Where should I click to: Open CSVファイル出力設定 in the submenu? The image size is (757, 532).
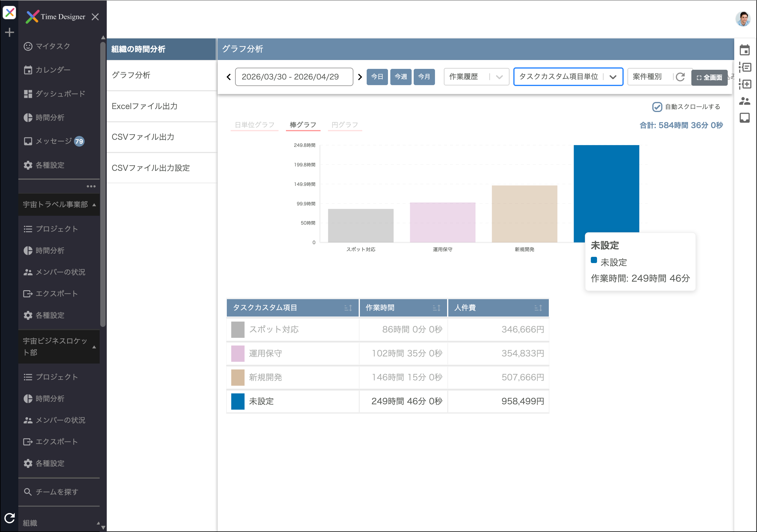click(x=161, y=168)
